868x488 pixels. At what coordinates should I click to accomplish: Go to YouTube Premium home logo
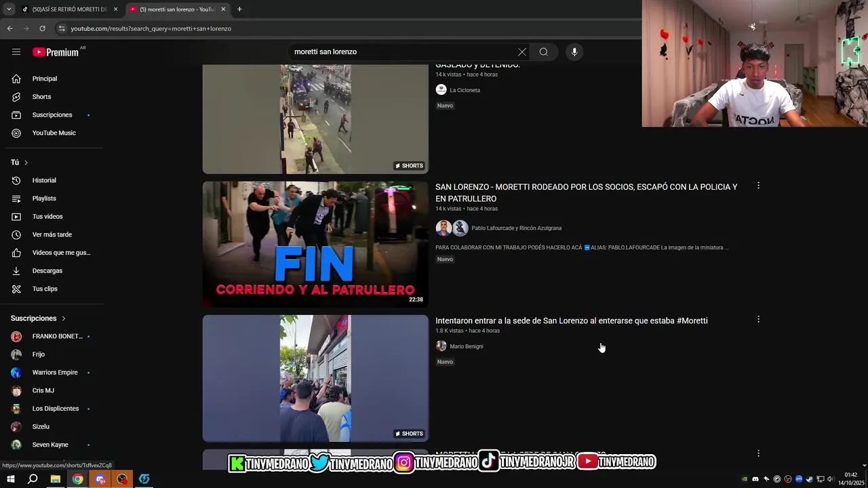[56, 52]
